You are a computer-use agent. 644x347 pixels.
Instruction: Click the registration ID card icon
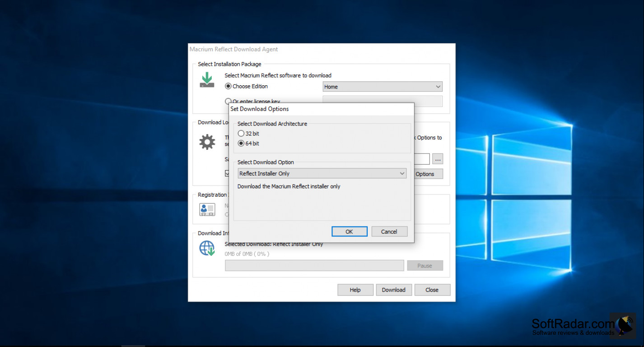coord(207,209)
